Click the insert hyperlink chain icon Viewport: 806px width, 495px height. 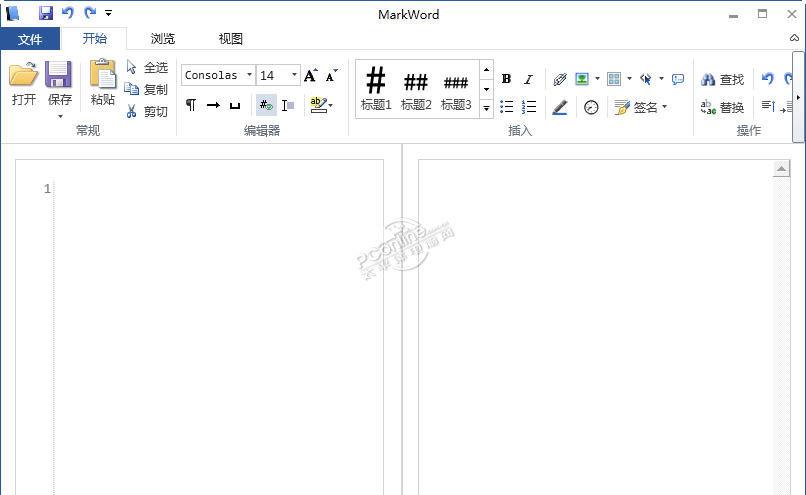pos(560,79)
